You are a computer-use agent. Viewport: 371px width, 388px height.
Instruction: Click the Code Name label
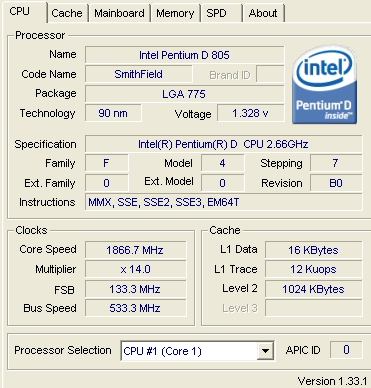point(49,74)
